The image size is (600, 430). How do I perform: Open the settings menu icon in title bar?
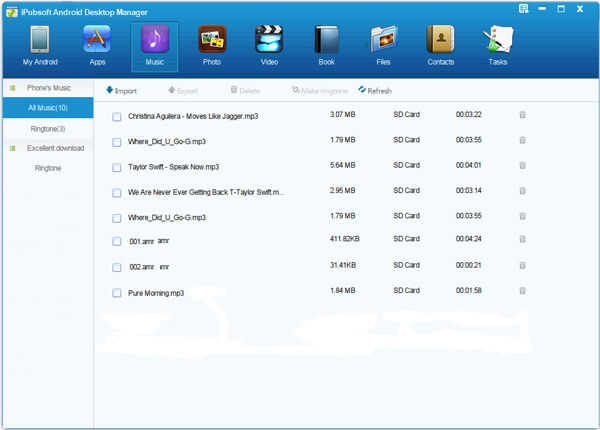(523, 9)
